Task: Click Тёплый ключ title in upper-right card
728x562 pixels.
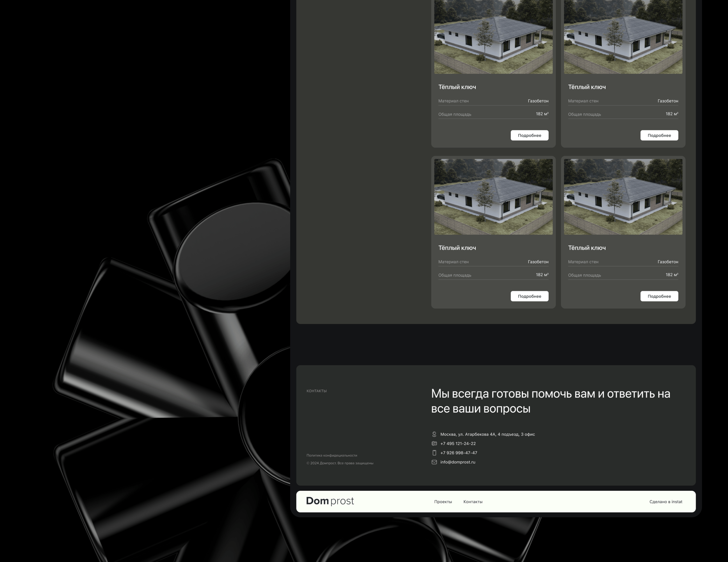Action: coord(587,87)
